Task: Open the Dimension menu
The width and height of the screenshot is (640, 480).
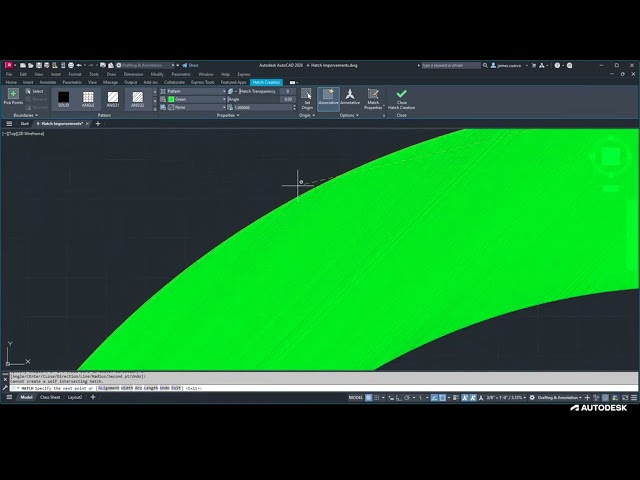Action: click(133, 74)
